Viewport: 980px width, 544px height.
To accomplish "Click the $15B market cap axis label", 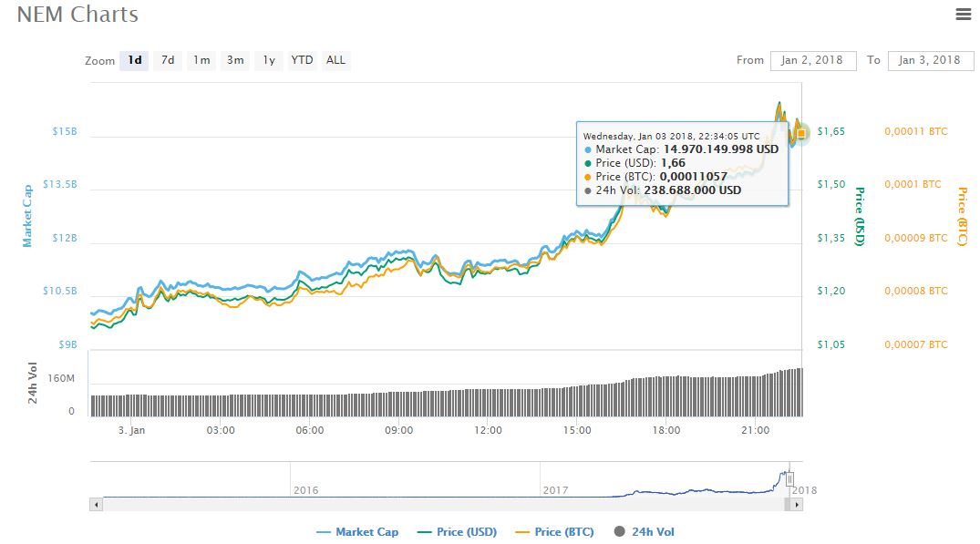I will point(65,132).
